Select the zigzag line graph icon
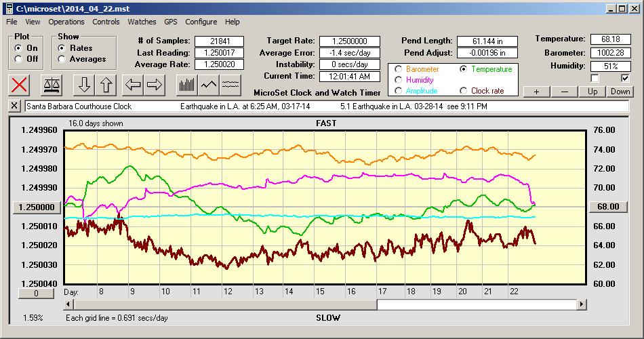 click(209, 85)
